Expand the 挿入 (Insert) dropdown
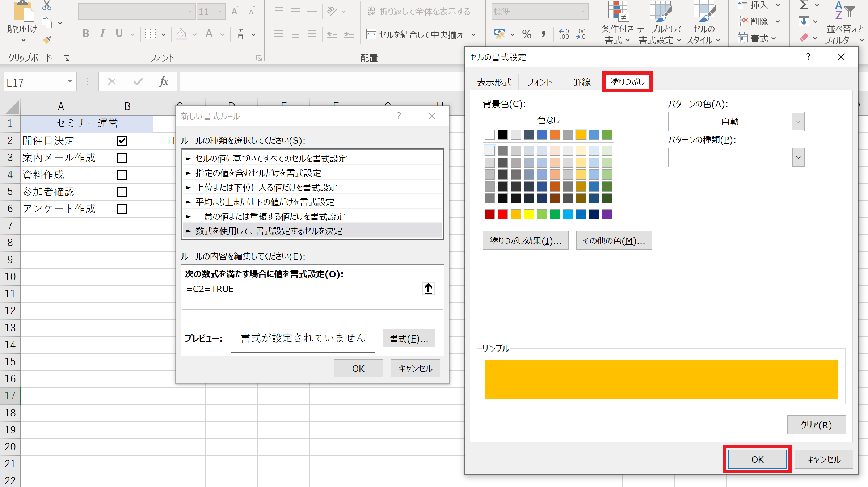This screenshot has width=868, height=487. (778, 5)
